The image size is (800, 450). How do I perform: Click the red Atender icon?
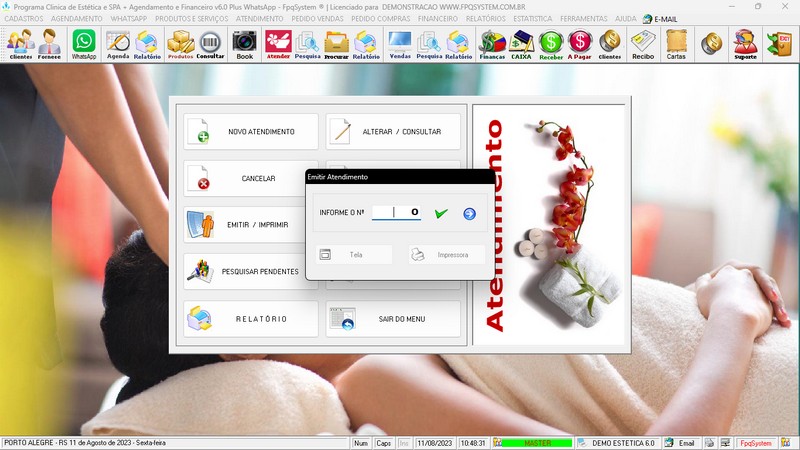tap(278, 44)
